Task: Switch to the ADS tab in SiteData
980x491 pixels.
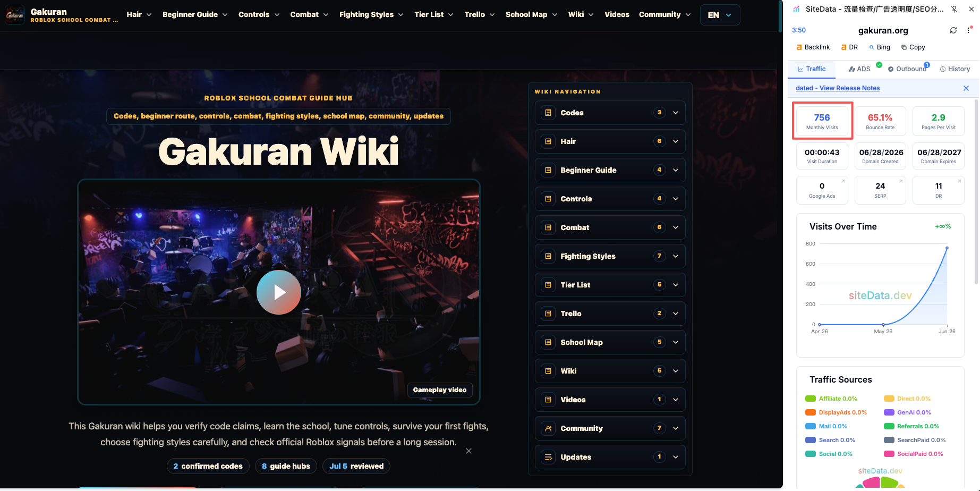Action: [859, 69]
